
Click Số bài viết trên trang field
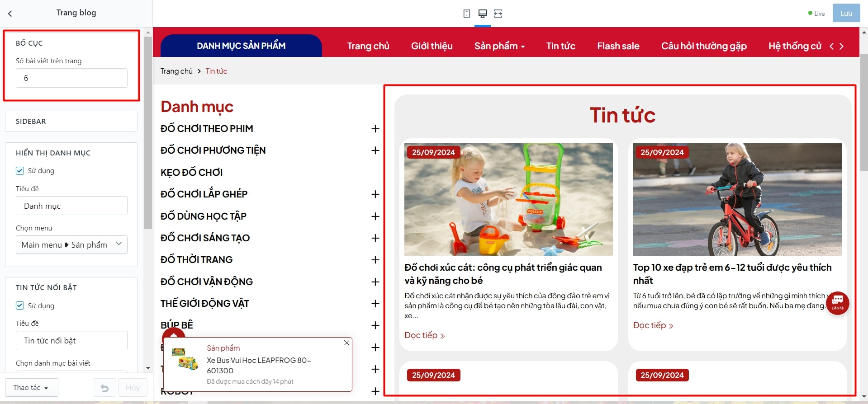click(71, 78)
